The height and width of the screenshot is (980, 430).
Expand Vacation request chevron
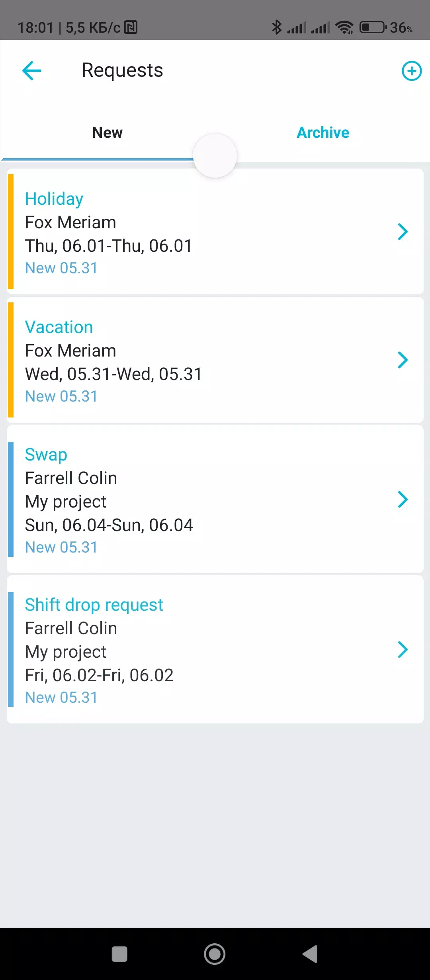pos(403,360)
